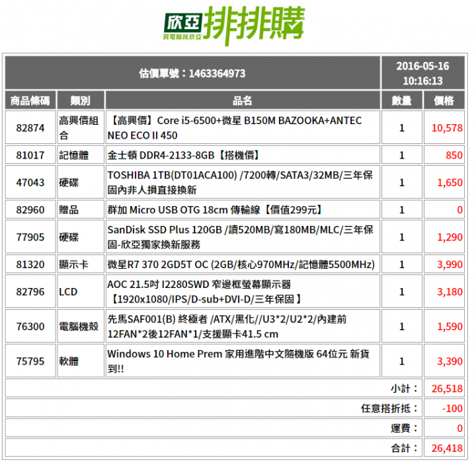This screenshot has width=476, height=463.
Task: Select price 1,290
Action: tap(450, 237)
